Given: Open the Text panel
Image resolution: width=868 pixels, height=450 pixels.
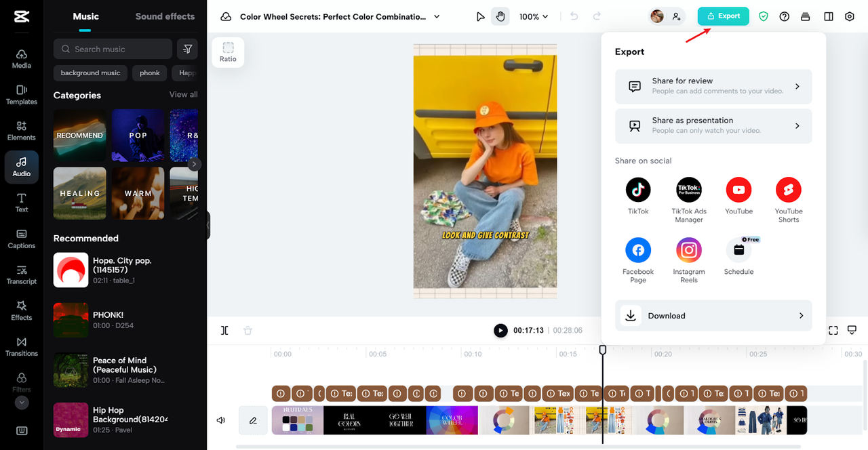Looking at the screenshot, I should (22, 203).
